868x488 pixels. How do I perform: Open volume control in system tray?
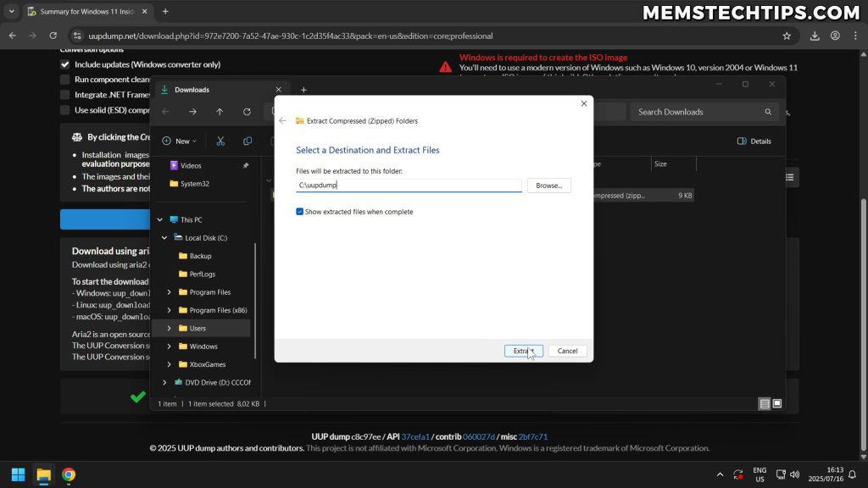tap(795, 474)
